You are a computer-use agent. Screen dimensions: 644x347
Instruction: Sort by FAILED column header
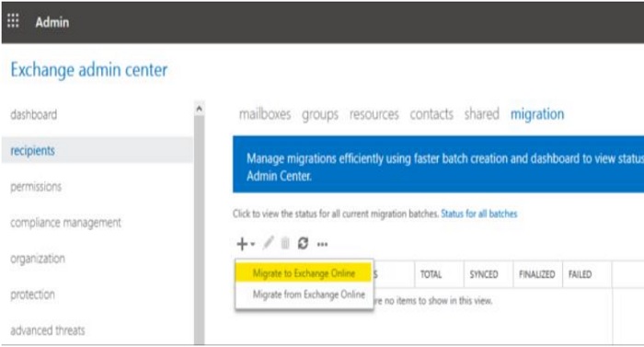tap(580, 274)
